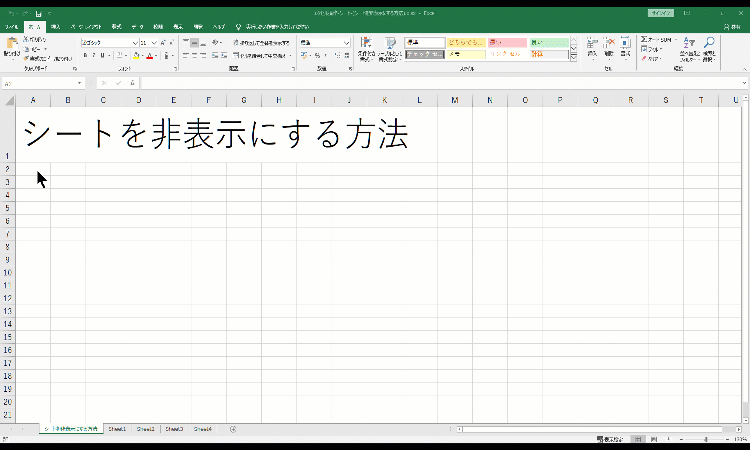Expand the cell styles gallery

(x=573, y=55)
